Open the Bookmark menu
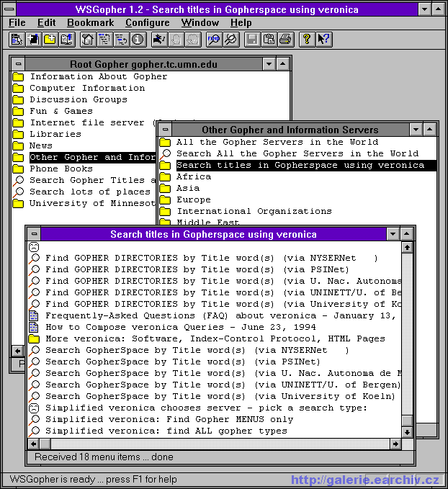This screenshot has width=448, height=489. [91, 23]
